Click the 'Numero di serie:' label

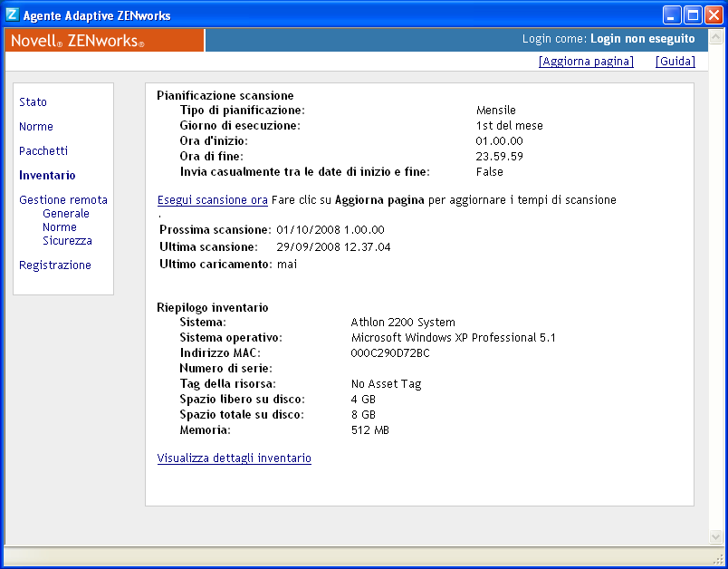coord(226,369)
